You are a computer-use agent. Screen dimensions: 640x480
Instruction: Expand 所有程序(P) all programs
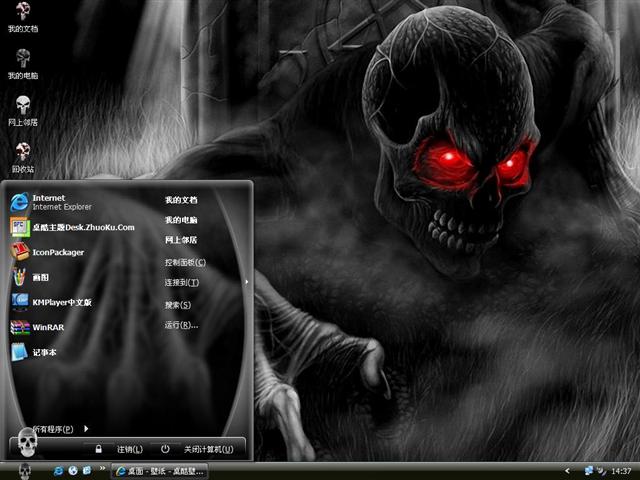pos(60,429)
